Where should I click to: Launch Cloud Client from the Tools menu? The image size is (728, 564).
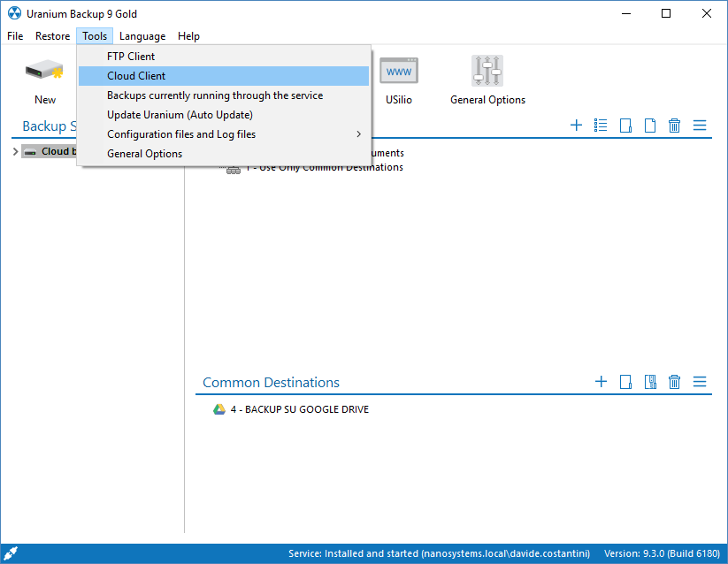[224, 76]
